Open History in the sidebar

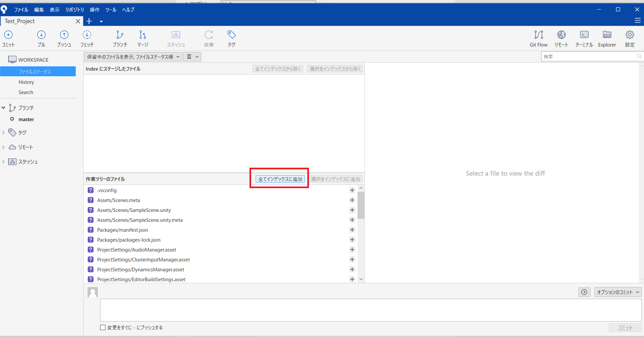[26, 82]
